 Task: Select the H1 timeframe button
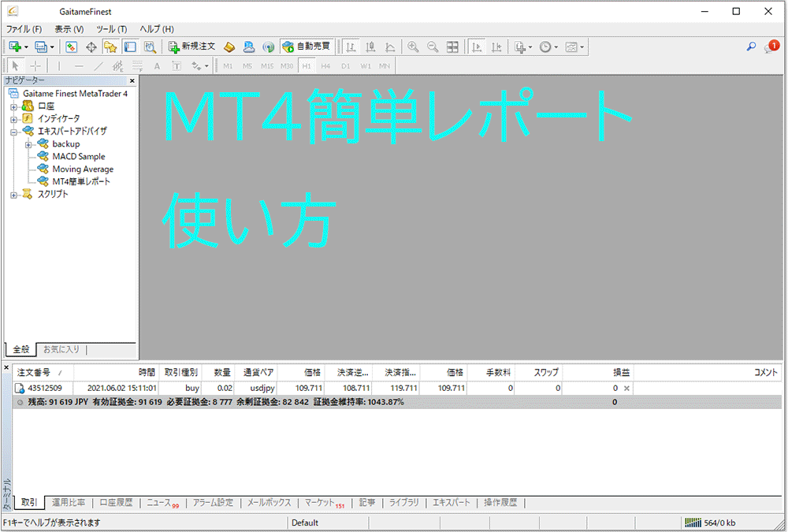click(x=307, y=66)
